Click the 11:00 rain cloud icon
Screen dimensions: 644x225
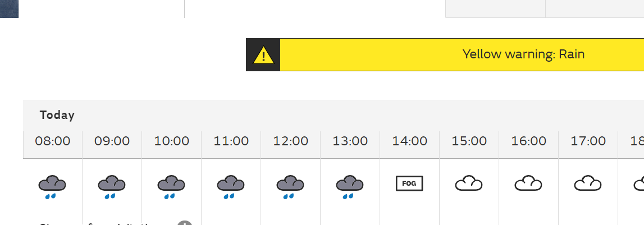pos(231,187)
